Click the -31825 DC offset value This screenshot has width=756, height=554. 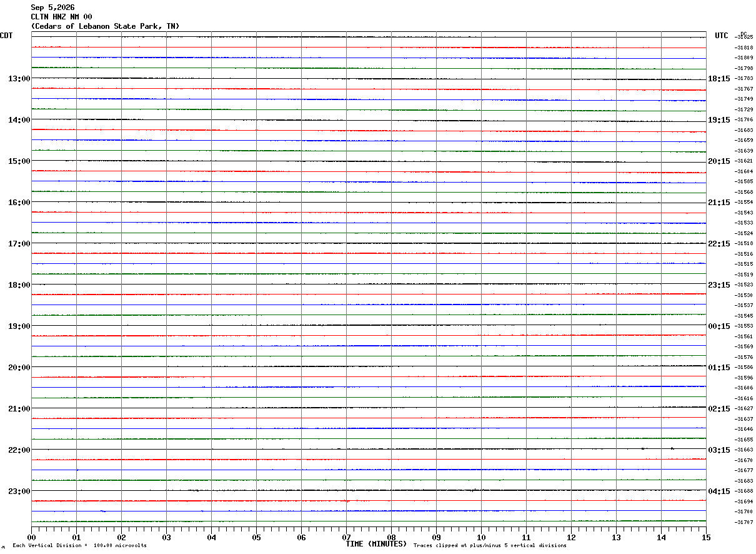744,38
